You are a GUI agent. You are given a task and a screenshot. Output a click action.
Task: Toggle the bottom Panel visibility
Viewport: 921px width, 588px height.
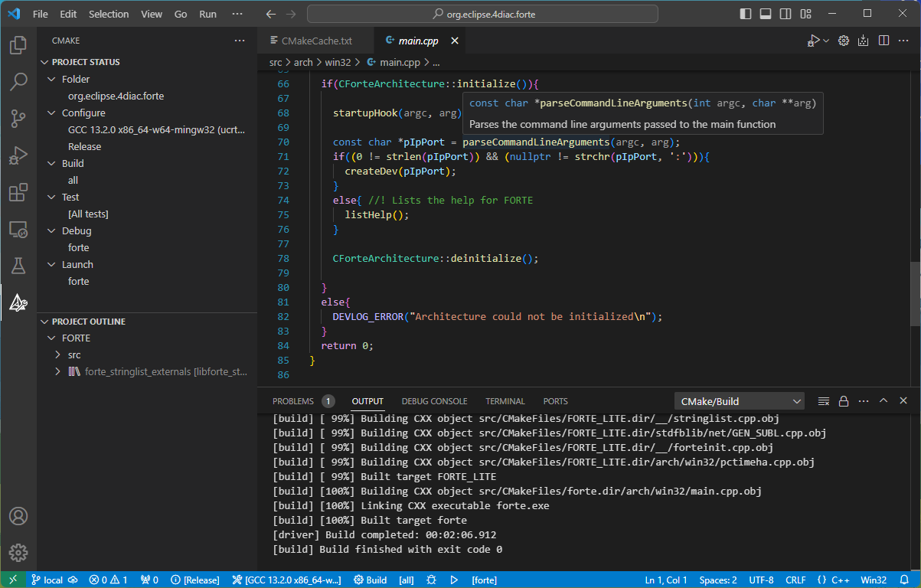[x=765, y=13]
